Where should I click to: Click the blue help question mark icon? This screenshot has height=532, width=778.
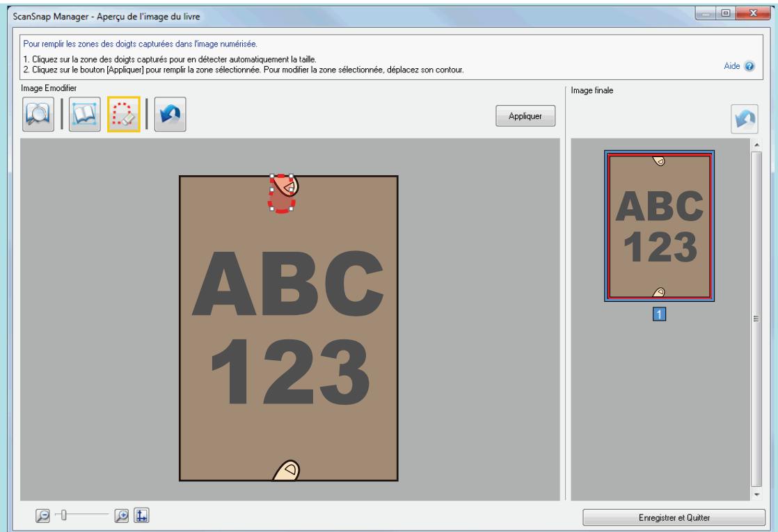click(x=749, y=66)
